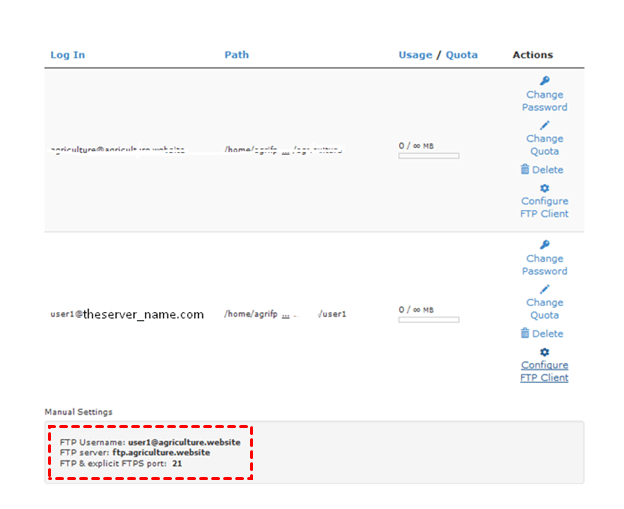
Task: Sort accounts by Usage column
Action: 415,55
